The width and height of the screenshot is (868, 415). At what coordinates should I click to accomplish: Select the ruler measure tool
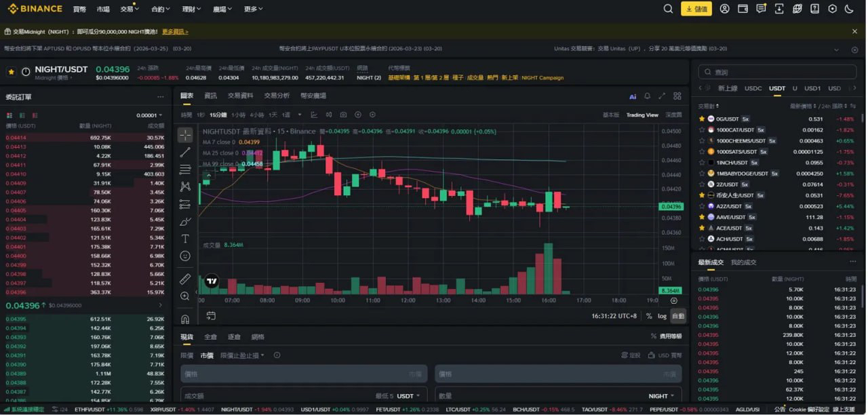point(185,279)
